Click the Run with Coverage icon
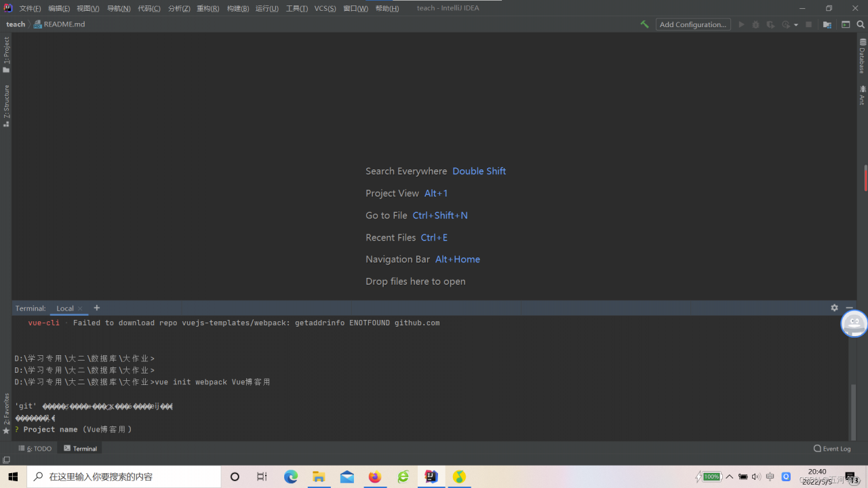 click(x=770, y=24)
